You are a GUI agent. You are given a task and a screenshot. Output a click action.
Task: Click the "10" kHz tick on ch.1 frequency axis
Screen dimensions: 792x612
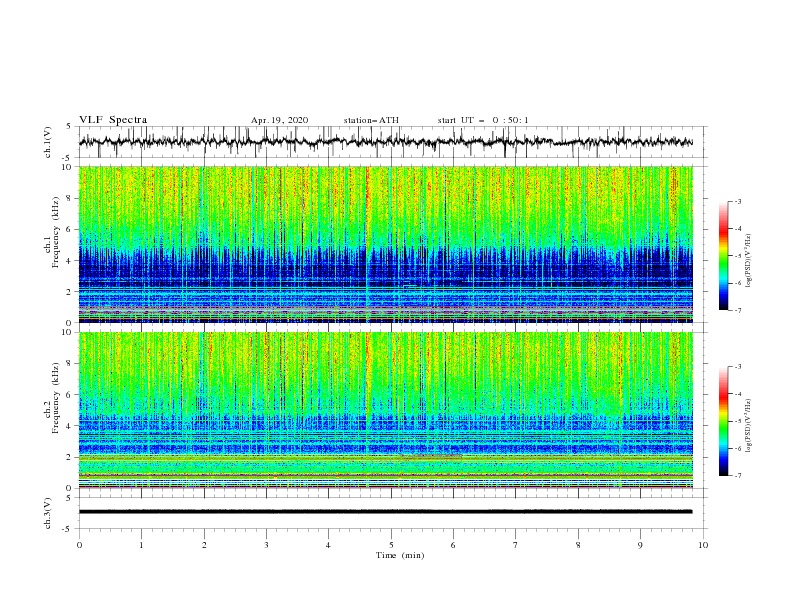[67, 167]
